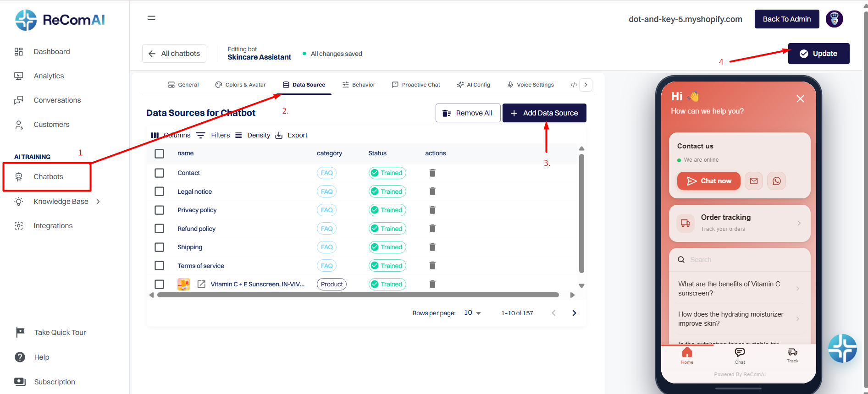Go back to All chatbots
Image resolution: width=868 pixels, height=394 pixels.
point(174,54)
